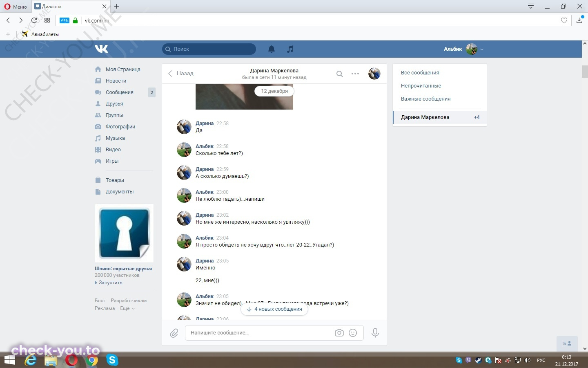Screen dimensions: 588x368
Task: Open the photo attachment in the chat
Action: pos(244,96)
